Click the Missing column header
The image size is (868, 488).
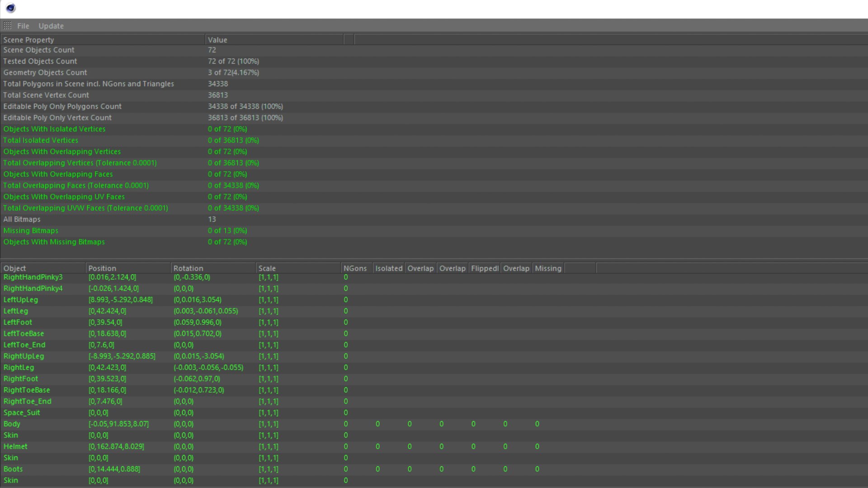(548, 268)
